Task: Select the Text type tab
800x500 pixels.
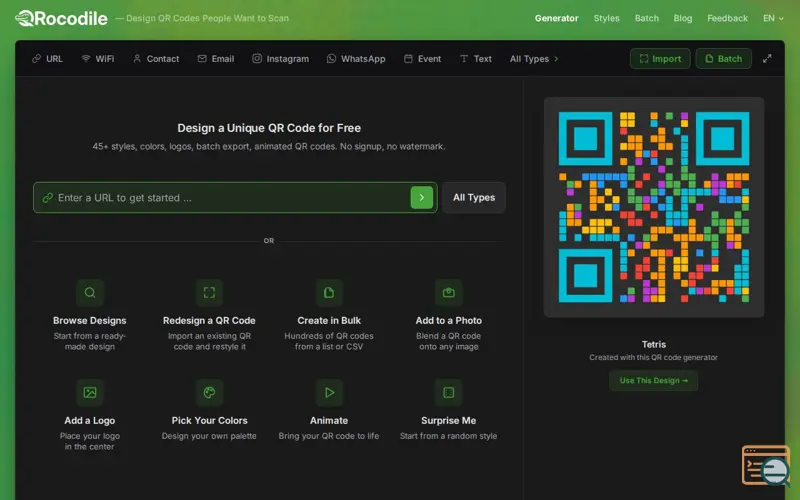Action: coord(476,59)
